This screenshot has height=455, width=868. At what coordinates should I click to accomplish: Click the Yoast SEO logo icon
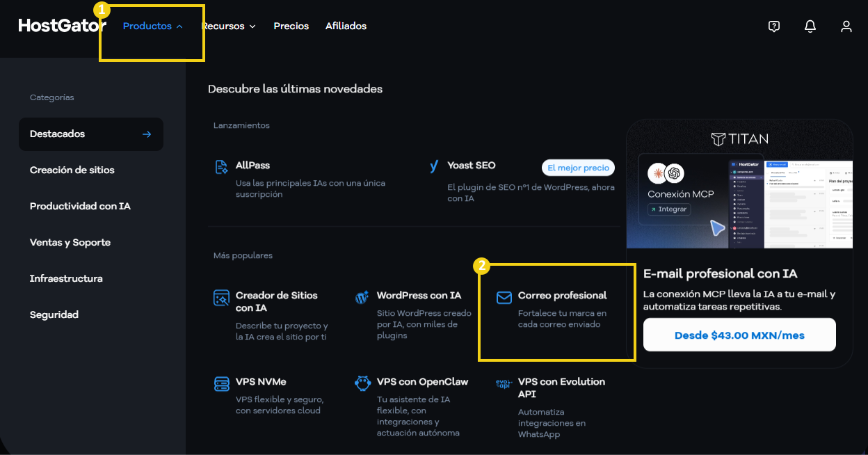434,166
